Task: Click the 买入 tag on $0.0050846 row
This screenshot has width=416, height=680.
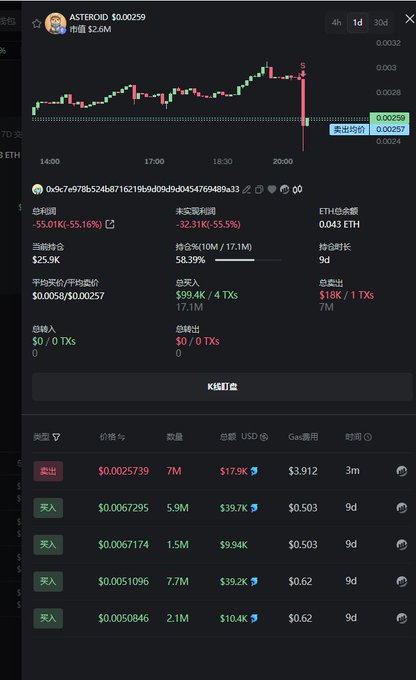Action: [48, 618]
